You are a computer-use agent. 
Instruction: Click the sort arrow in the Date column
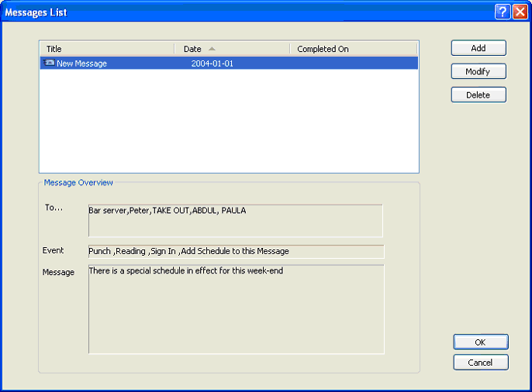point(212,49)
